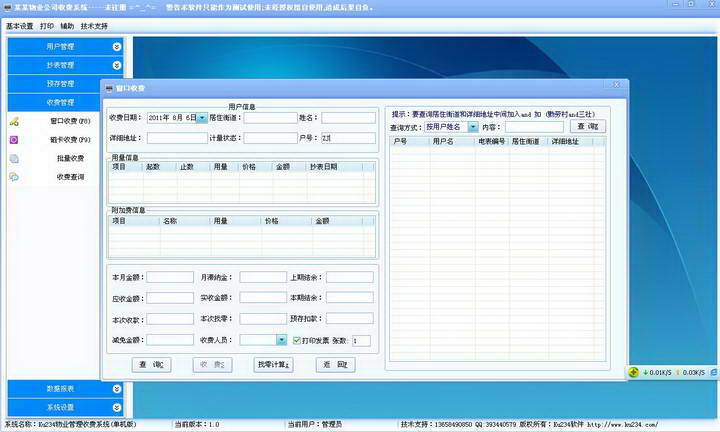Close the 窗口收费 dialog
This screenshot has width=720, height=432.
(x=617, y=85)
